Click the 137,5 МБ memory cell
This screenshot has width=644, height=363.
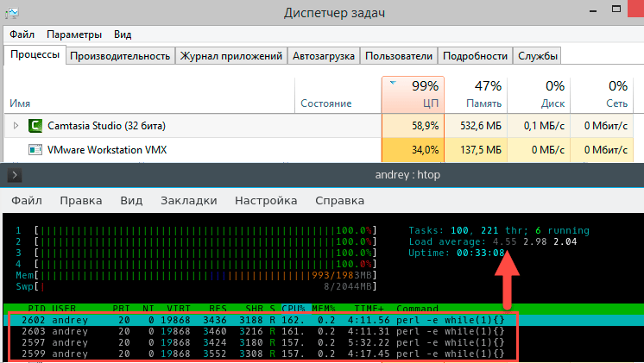pos(476,150)
